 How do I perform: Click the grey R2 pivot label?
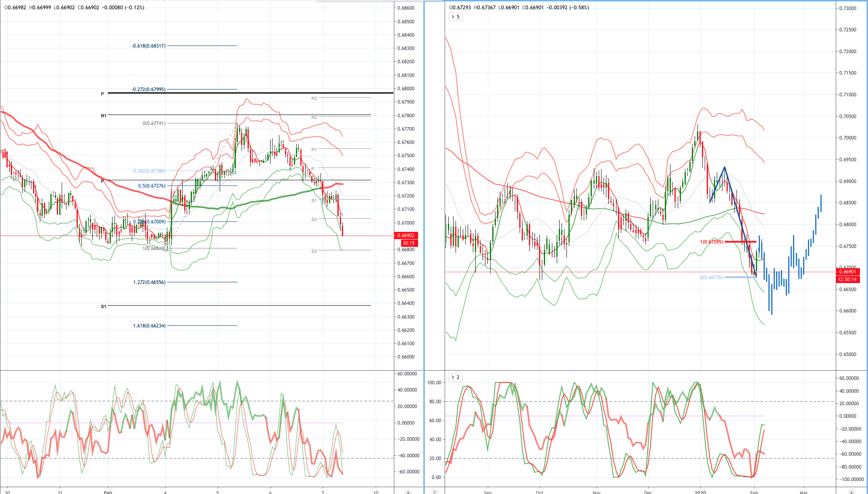(x=314, y=117)
